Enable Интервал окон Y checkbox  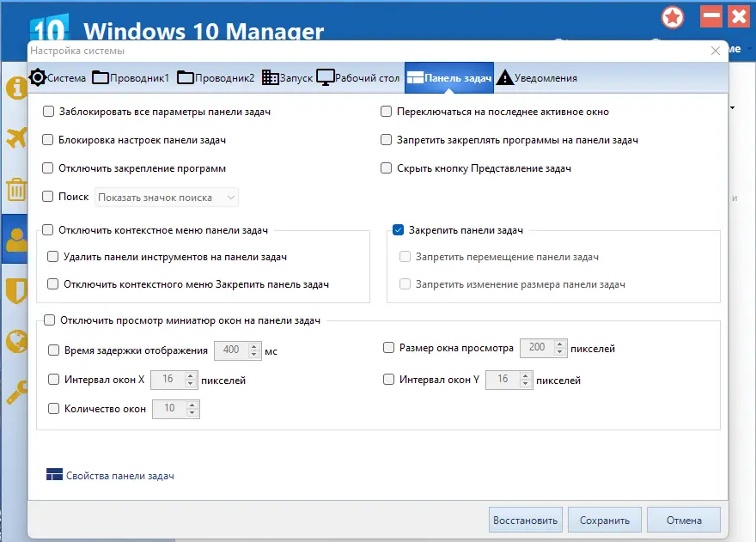(388, 380)
